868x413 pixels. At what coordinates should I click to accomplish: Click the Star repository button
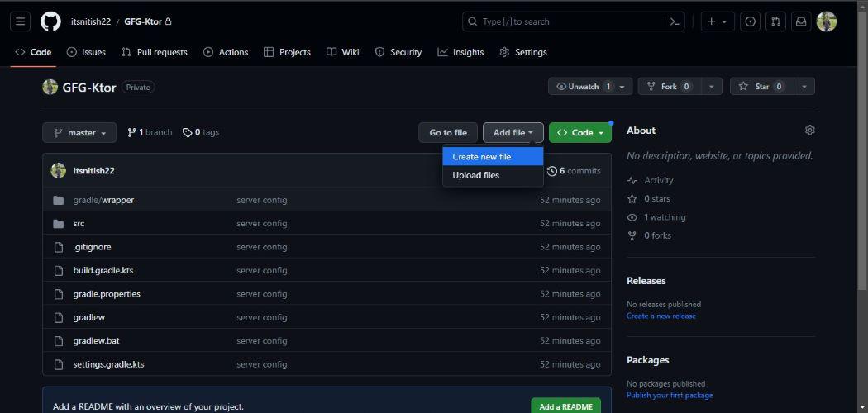(761, 87)
